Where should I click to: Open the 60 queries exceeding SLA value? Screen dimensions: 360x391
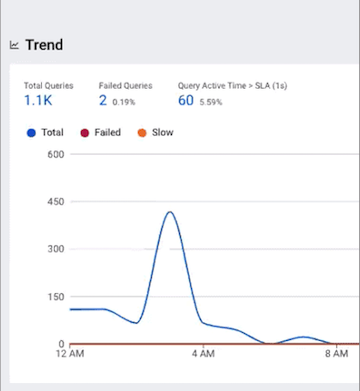pos(186,100)
